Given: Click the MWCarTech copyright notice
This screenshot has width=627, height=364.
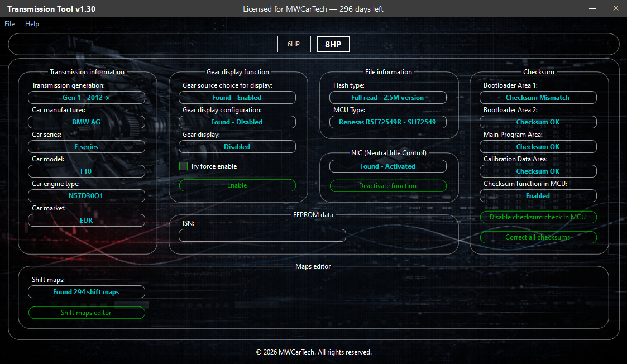Looking at the screenshot, I should [x=314, y=352].
